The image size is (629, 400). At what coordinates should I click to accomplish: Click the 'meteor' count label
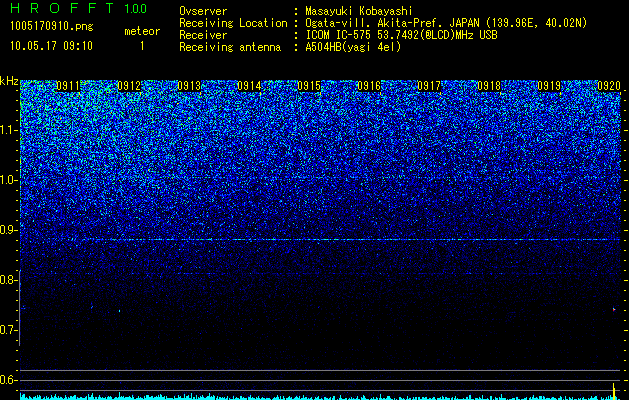click(142, 31)
